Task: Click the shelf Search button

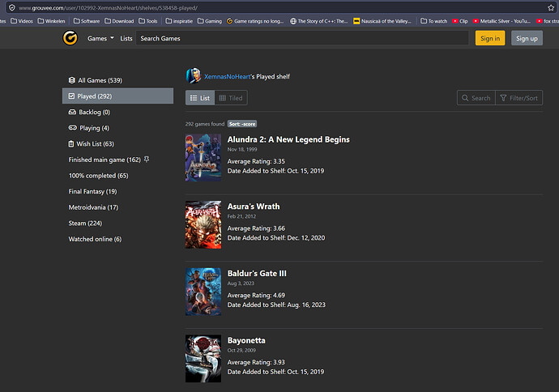Action: coord(476,98)
